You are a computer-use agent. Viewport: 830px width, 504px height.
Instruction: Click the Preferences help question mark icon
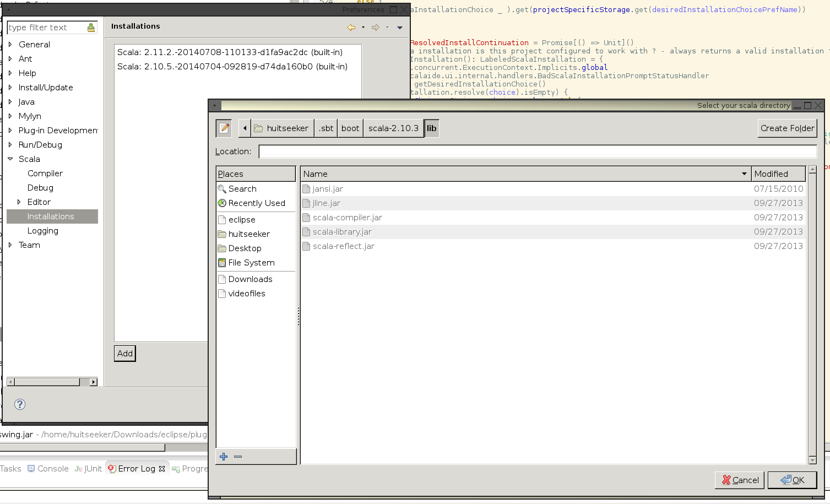coord(20,404)
